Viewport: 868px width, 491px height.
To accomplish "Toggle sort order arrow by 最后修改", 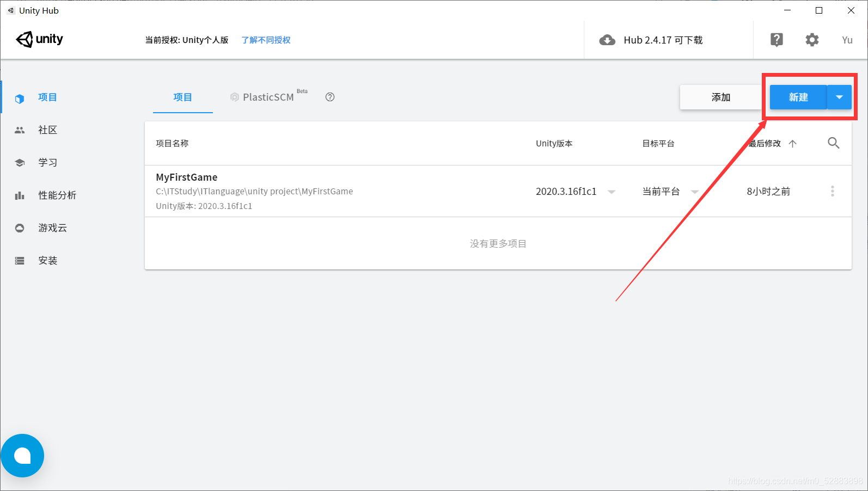I will point(792,144).
